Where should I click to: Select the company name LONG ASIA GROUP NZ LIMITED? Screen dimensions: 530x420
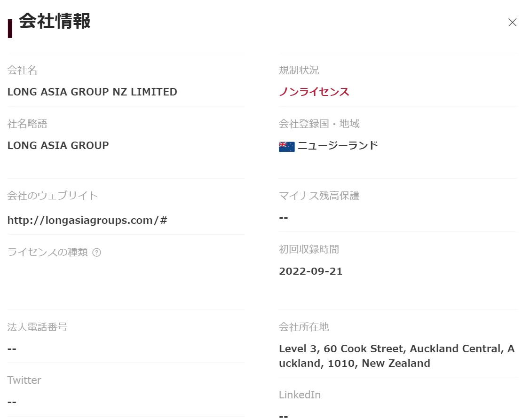pyautogui.click(x=92, y=92)
